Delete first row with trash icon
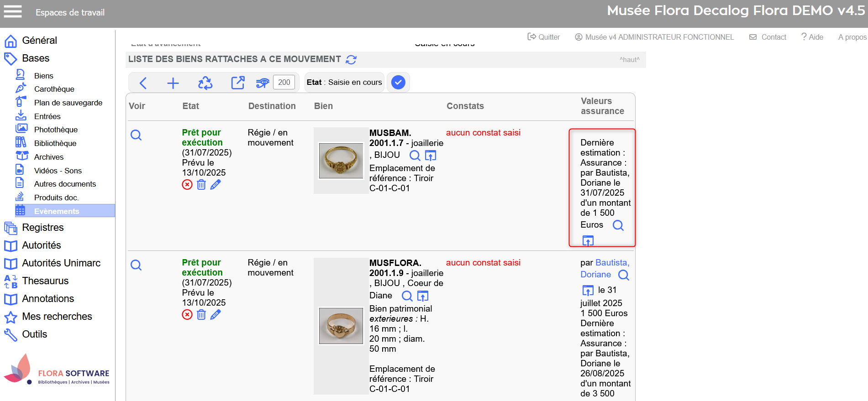This screenshot has width=868, height=401. click(201, 185)
